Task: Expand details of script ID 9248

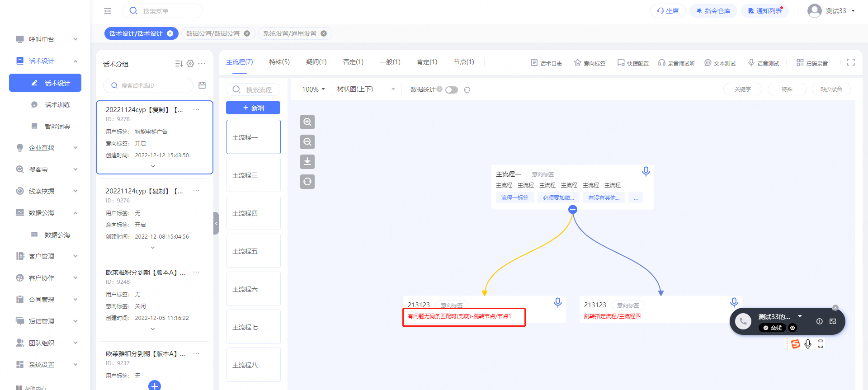Action: pos(153,329)
